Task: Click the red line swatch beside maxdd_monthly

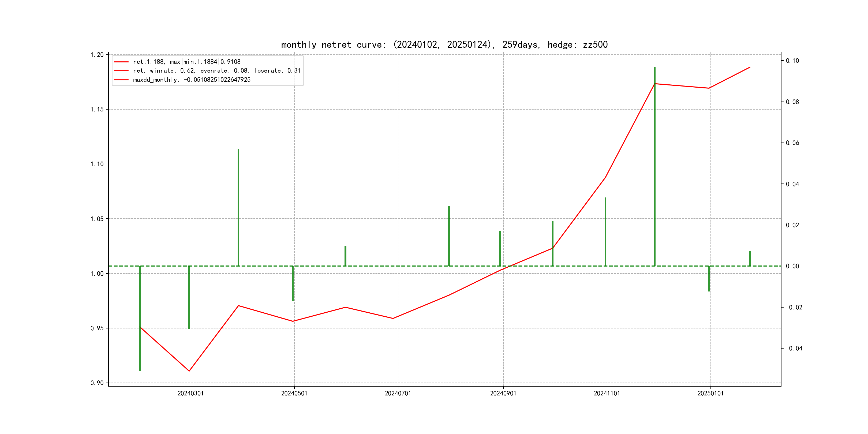Action: point(121,80)
